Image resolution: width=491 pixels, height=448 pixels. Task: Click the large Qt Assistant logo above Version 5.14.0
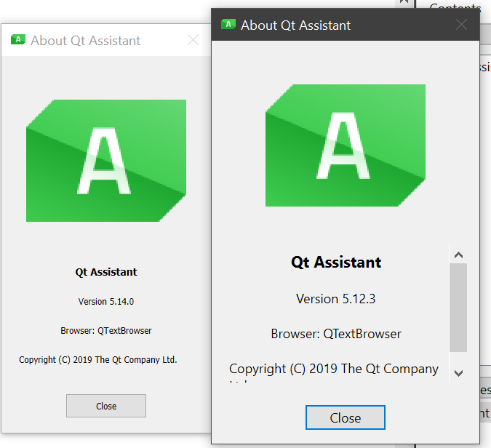point(106,161)
